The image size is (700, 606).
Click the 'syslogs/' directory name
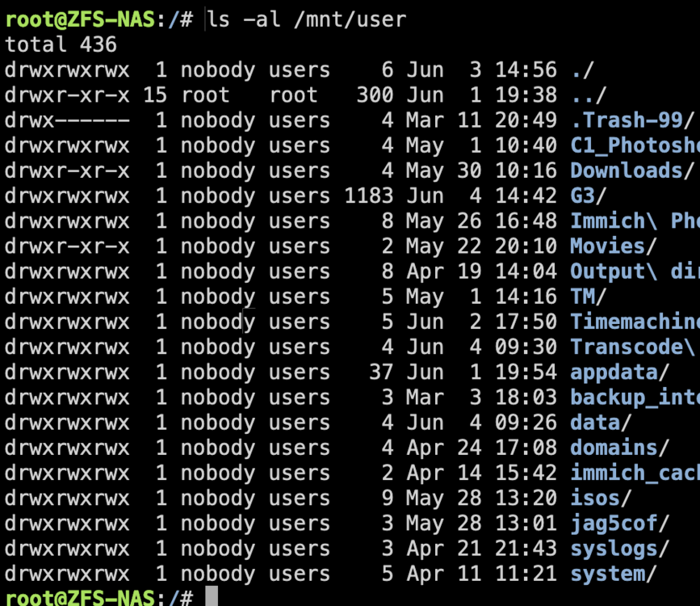pyautogui.click(x=620, y=549)
